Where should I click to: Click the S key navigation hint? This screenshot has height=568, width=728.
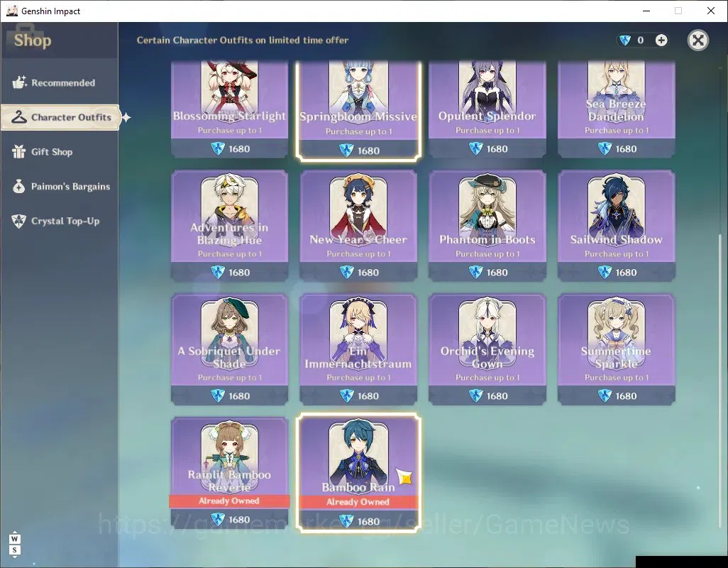[x=14, y=550]
